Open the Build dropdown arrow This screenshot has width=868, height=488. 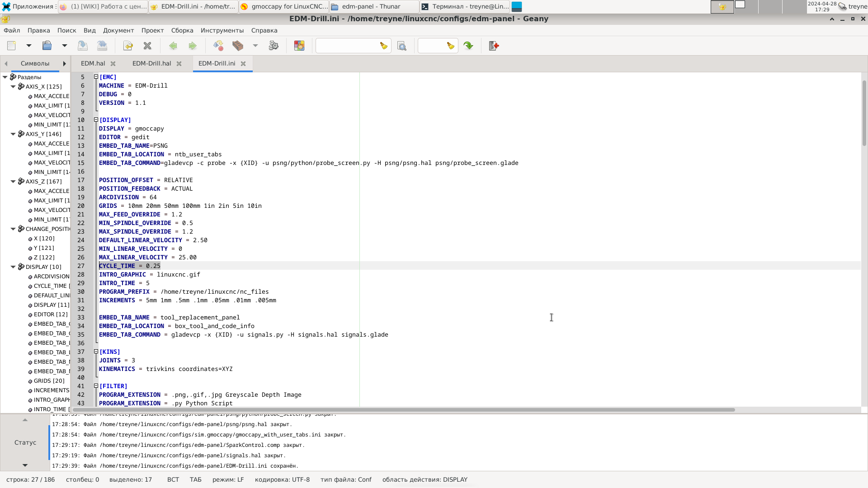pyautogui.click(x=255, y=46)
